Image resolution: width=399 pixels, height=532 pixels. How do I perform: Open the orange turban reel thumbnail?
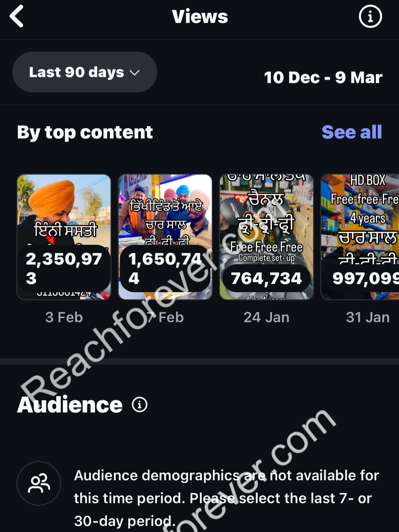pyautogui.click(x=64, y=237)
